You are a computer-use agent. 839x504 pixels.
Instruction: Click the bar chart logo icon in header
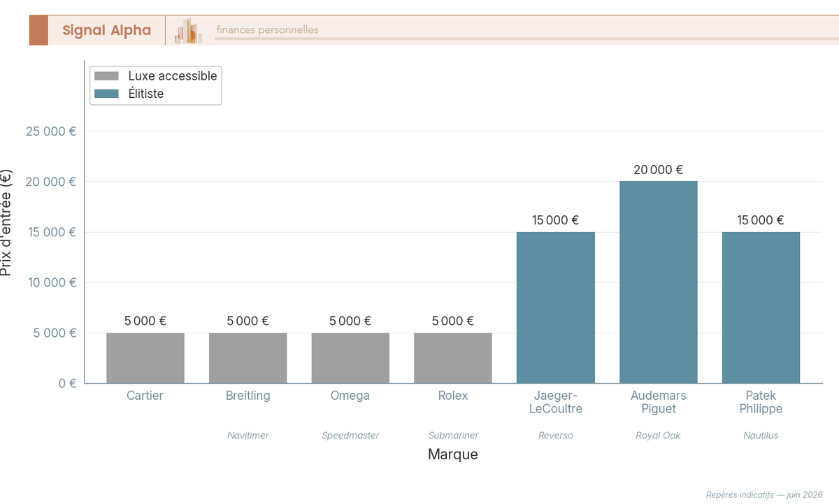coord(189,31)
